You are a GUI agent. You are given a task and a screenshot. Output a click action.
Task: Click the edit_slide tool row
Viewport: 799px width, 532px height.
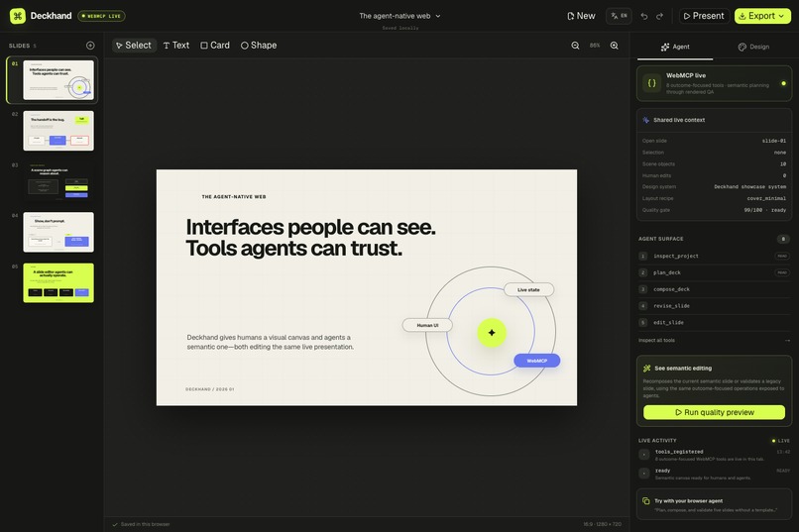click(714, 322)
